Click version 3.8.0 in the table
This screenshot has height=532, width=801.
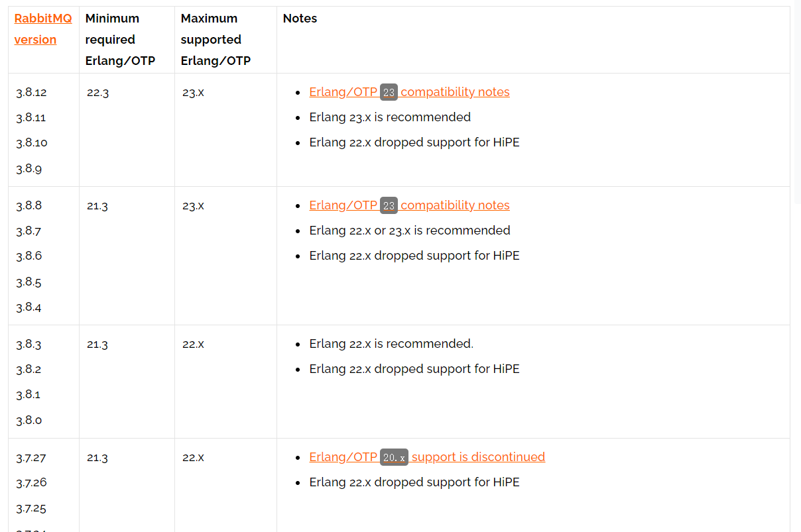pyautogui.click(x=29, y=420)
